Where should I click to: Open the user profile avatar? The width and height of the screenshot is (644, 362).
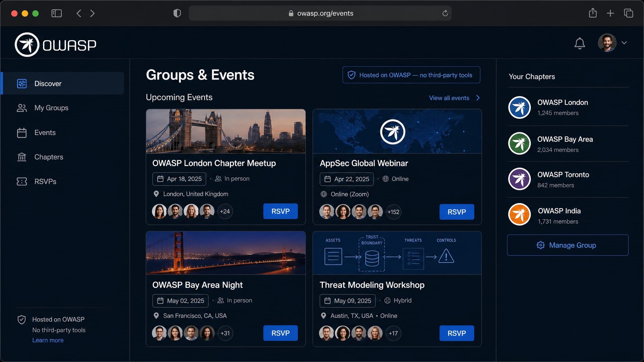607,43
